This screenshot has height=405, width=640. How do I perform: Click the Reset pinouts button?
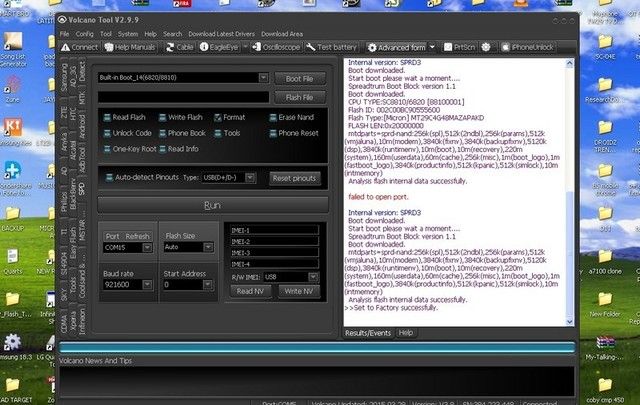coord(295,178)
